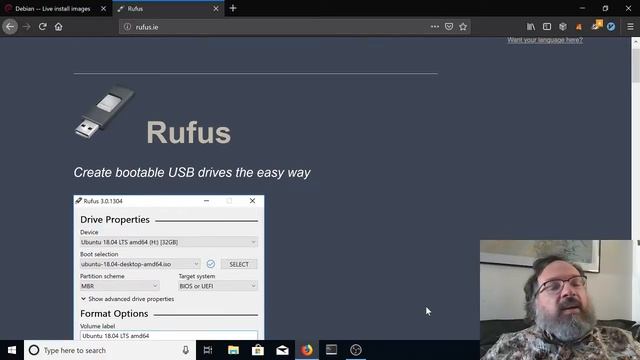This screenshot has width=640, height=360.
Task: Click the scrollbar up arrow
Action: (636, 41)
